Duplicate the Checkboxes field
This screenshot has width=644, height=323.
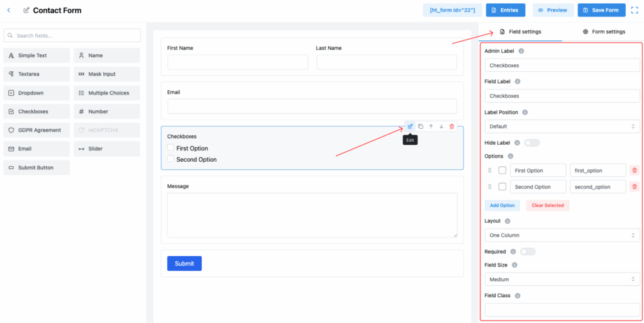click(421, 127)
